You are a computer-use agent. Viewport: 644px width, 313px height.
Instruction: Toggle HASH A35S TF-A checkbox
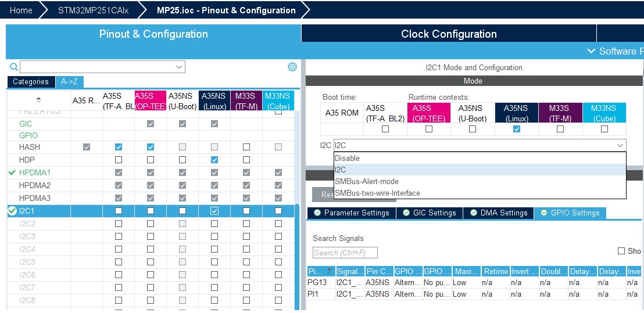pyautogui.click(x=119, y=147)
